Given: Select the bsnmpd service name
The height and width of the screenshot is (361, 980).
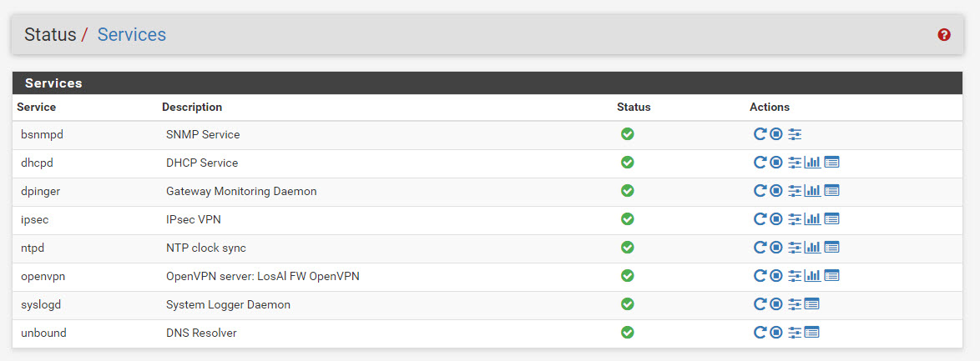Looking at the screenshot, I should point(42,134).
